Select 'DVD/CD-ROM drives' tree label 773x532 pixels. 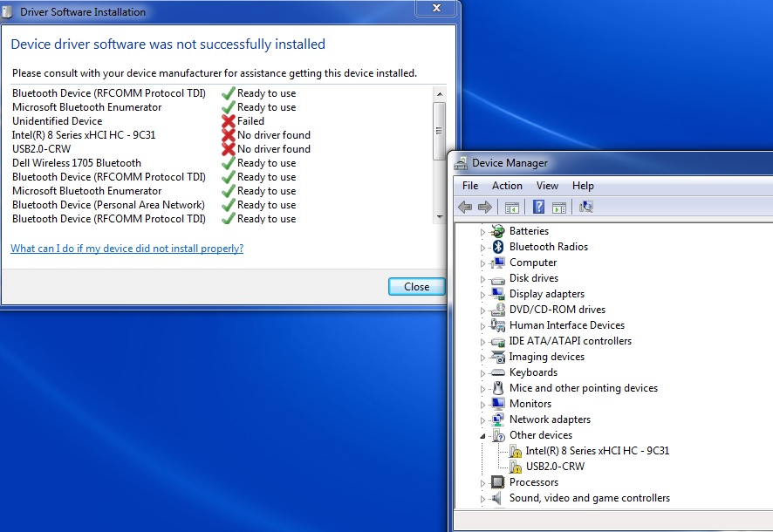coord(558,310)
